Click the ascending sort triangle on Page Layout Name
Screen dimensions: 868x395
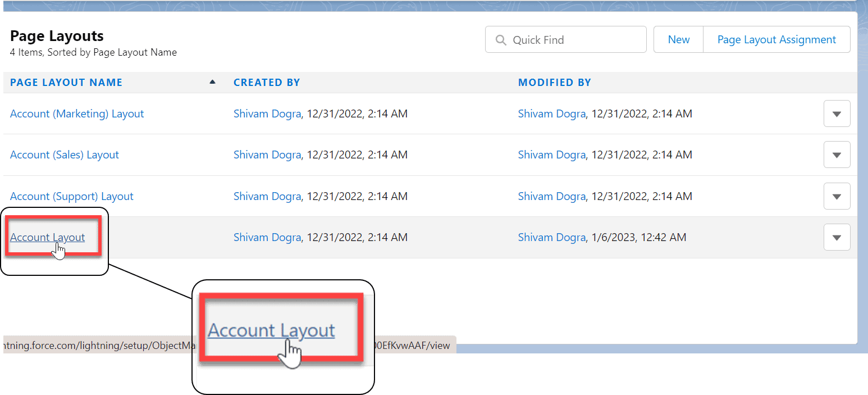212,81
